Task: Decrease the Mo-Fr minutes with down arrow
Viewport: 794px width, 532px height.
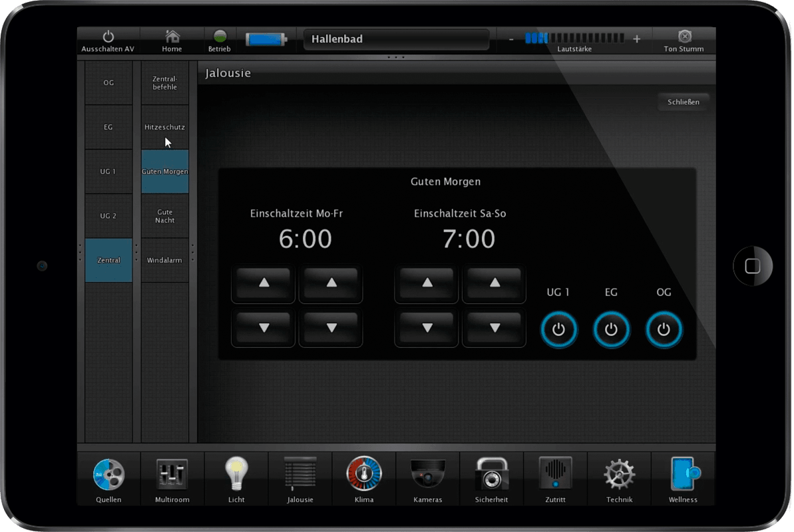Action: [331, 328]
